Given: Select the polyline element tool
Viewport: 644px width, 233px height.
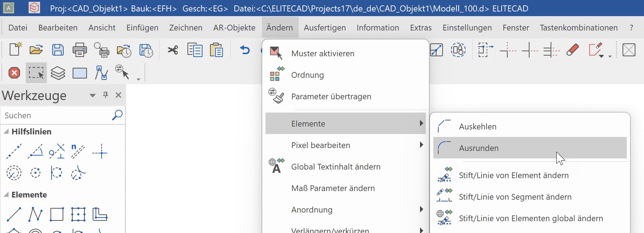Looking at the screenshot, I should (35, 214).
